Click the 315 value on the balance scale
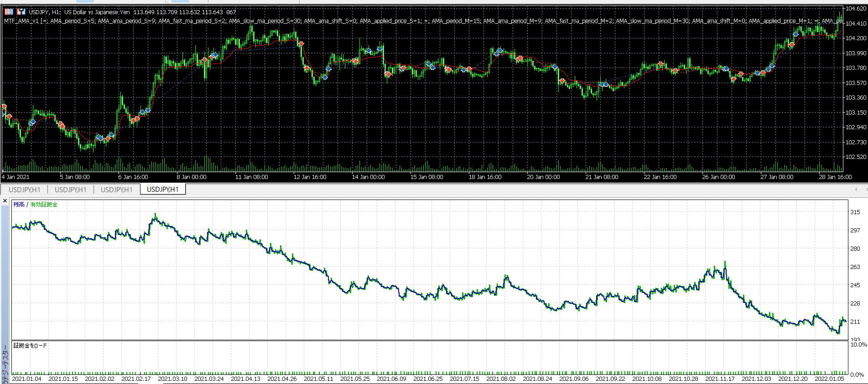The image size is (868, 384). click(x=855, y=212)
